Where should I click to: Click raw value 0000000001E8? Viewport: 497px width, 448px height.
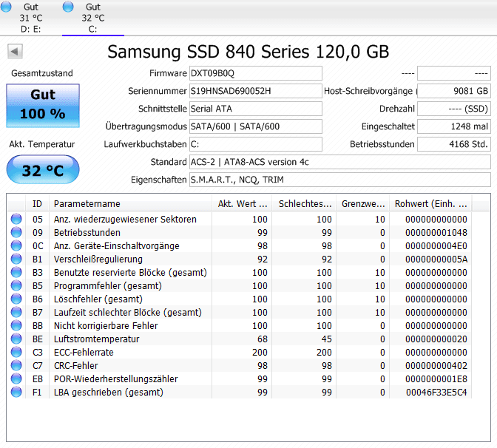coord(436,379)
